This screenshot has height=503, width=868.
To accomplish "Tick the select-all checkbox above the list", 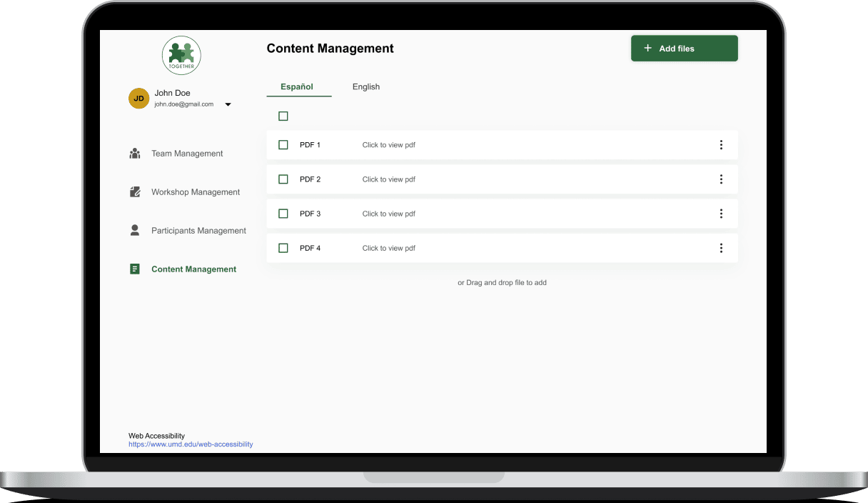I will [x=283, y=116].
